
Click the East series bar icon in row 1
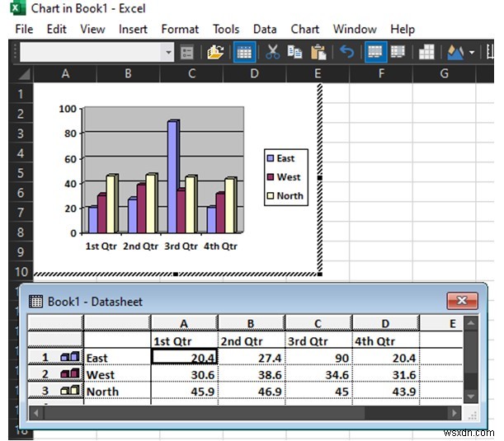click(70, 357)
